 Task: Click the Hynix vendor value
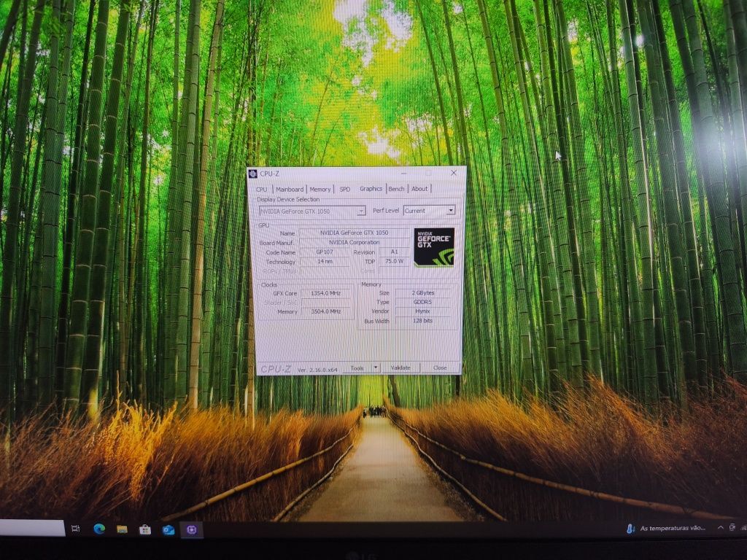tap(422, 311)
